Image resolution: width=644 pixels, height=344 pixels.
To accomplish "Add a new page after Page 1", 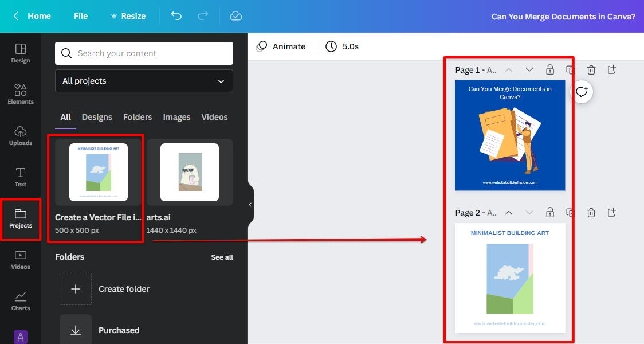I will pos(612,69).
